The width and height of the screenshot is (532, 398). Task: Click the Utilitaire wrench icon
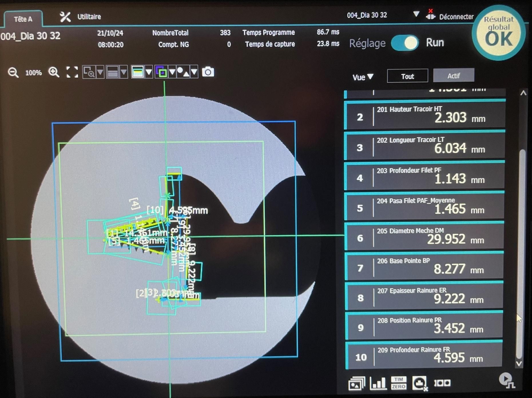coord(65,17)
